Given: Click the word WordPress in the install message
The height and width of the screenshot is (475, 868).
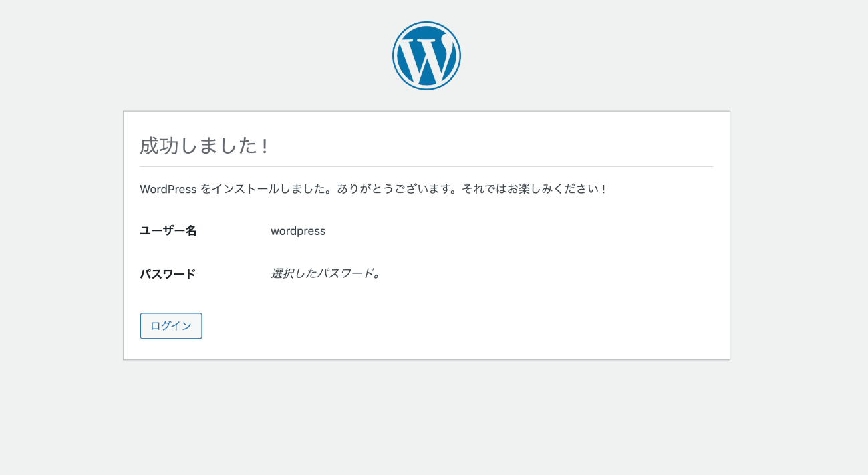Looking at the screenshot, I should click(168, 189).
